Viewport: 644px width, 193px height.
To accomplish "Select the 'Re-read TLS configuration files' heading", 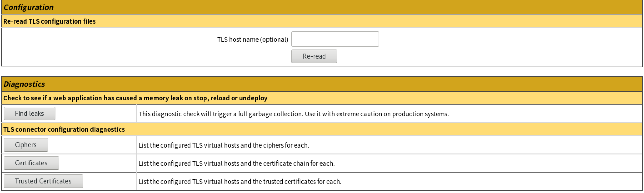I will click(x=50, y=21).
